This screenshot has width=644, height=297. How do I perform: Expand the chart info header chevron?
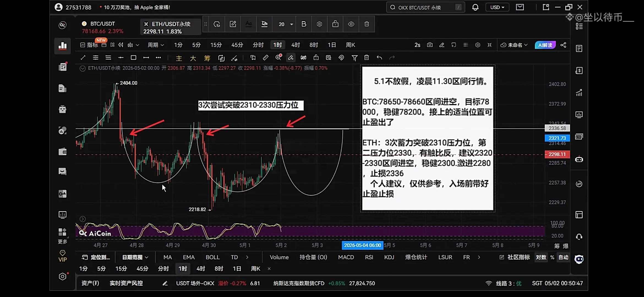[83, 68]
